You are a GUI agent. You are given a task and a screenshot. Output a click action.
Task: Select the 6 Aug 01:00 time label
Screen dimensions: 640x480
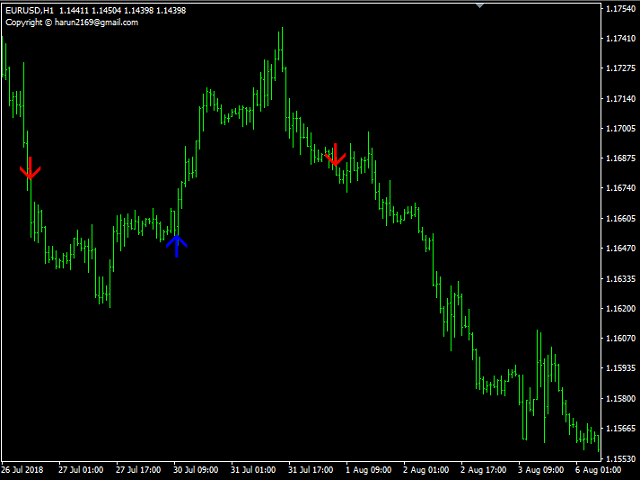coord(598,470)
